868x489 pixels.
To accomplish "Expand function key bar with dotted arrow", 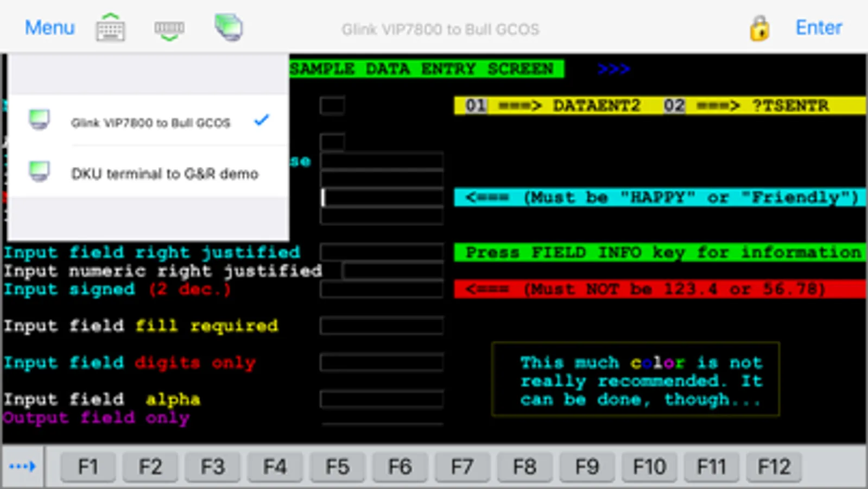I will [x=22, y=466].
